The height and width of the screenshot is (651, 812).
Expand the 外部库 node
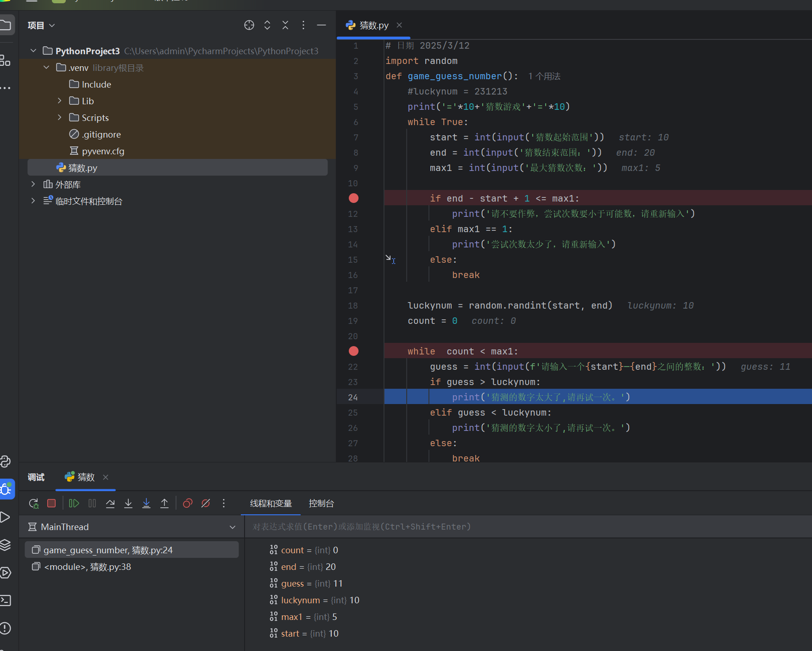[33, 184]
